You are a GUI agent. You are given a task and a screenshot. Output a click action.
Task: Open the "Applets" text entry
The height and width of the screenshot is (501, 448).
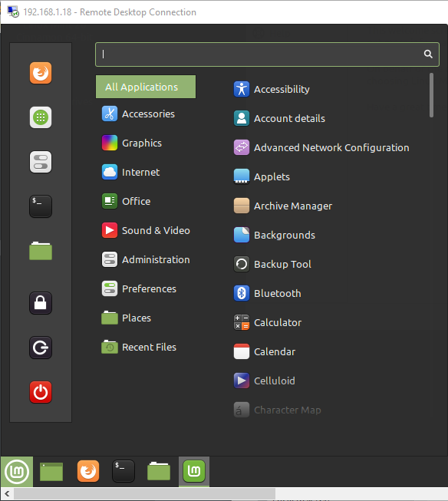272,177
